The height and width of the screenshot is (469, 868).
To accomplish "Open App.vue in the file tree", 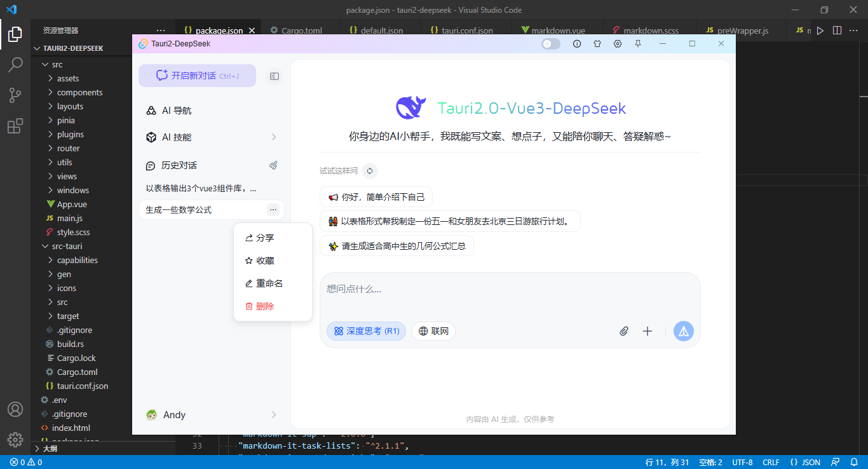I will 72,205.
